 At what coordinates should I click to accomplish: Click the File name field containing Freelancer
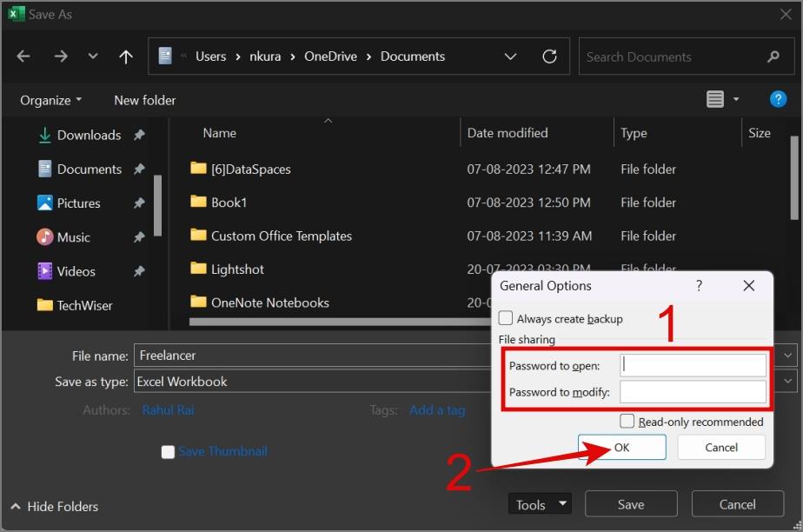pyautogui.click(x=312, y=356)
